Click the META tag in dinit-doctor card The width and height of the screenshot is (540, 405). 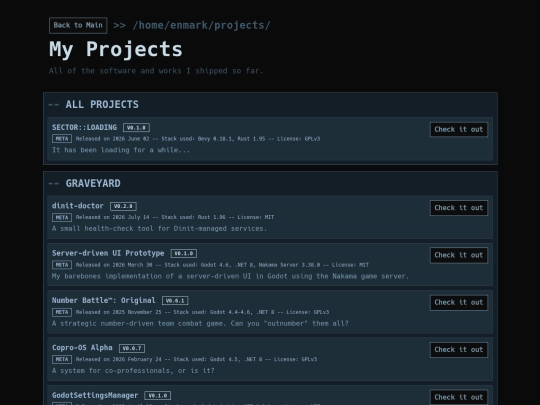coord(62,217)
